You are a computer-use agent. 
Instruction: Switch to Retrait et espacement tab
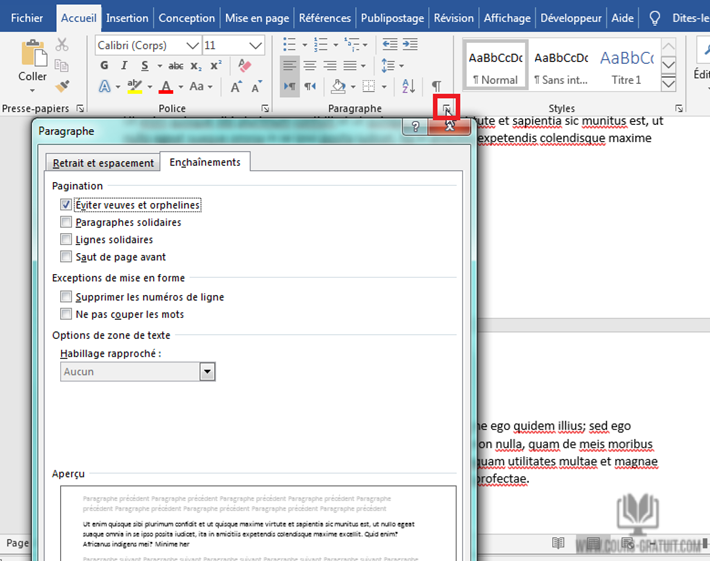[x=104, y=163]
